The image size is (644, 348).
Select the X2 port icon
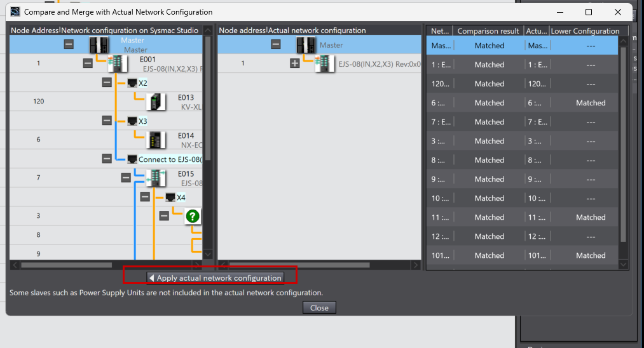[x=132, y=83]
